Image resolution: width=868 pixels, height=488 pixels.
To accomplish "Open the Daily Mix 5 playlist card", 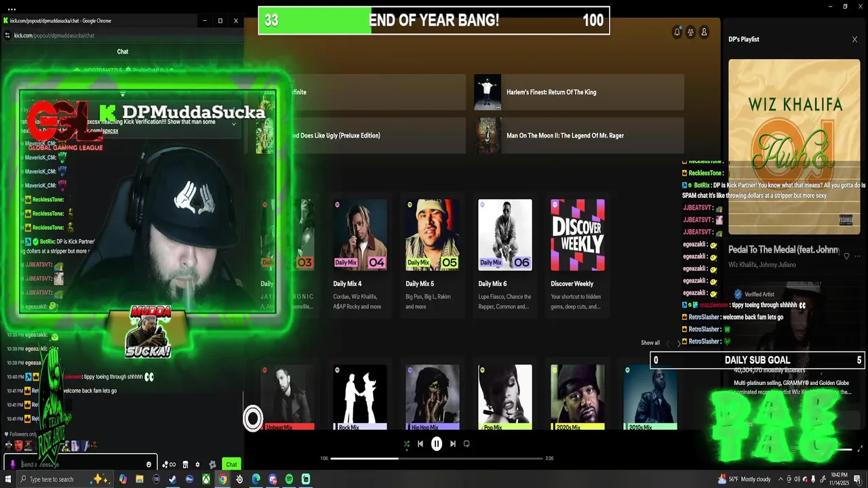I will [x=432, y=256].
